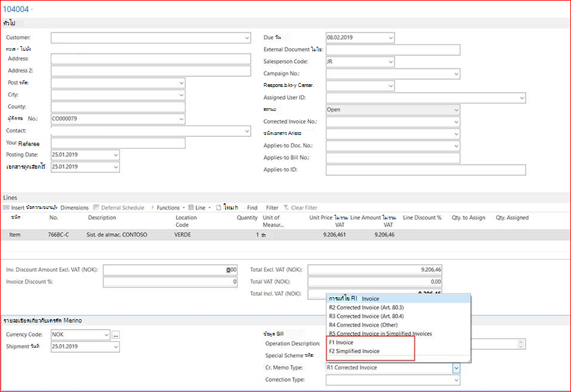Viewport: 571px width, 392px height.
Task: Expand the Customer dropdown
Action: click(247, 38)
